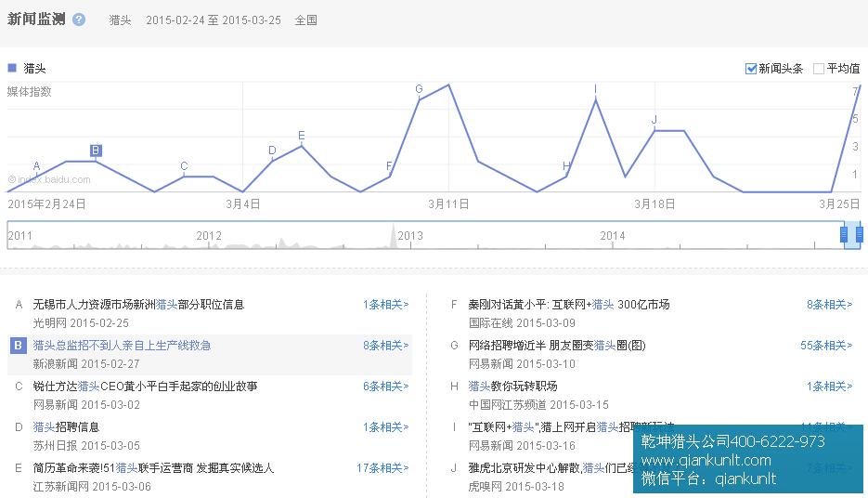The width and height of the screenshot is (868, 498).
Task: Open headline 无锡市人力资源市场新洲猎头部分职位信息
Action: pyautogui.click(x=138, y=305)
